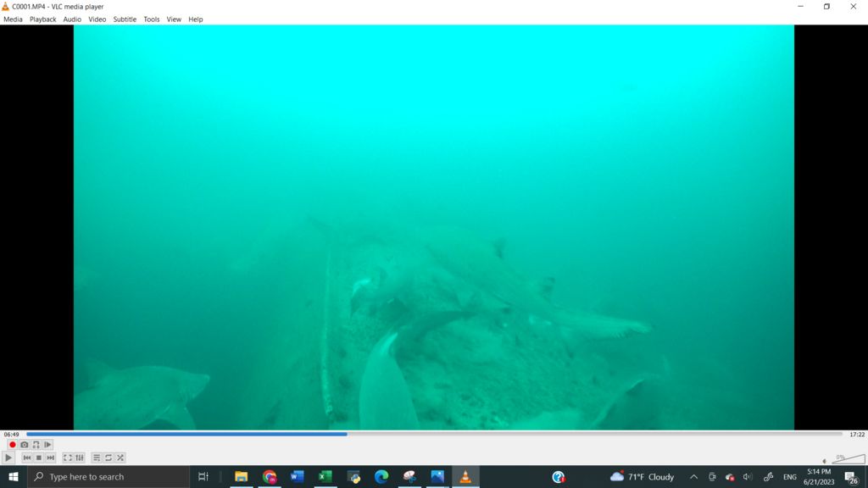Toggle random shuffle playback
Viewport: 868px width, 488px height.
(120, 457)
